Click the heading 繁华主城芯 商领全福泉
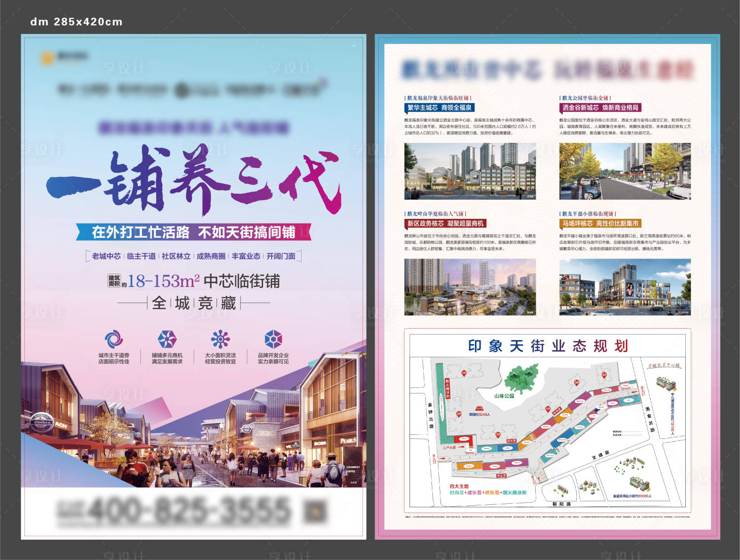 pos(439,107)
